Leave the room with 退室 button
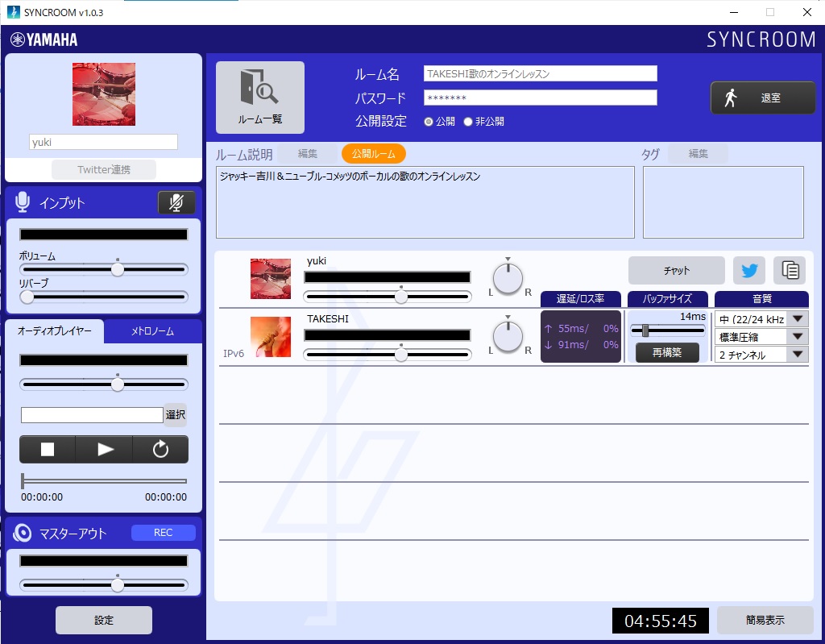The image size is (825, 644). (763, 98)
